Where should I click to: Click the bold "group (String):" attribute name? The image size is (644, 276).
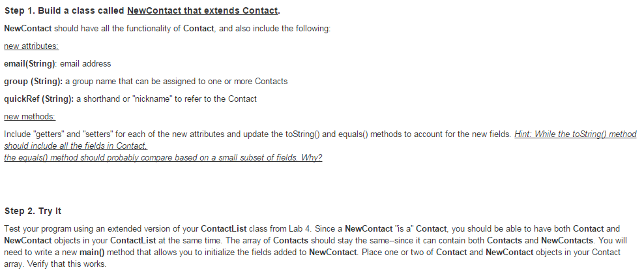[33, 82]
